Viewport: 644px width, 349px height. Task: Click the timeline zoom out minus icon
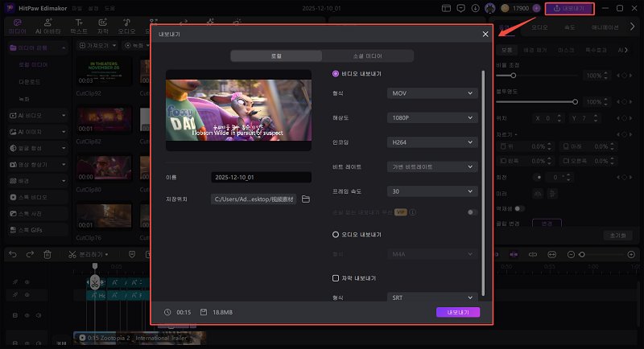click(571, 255)
